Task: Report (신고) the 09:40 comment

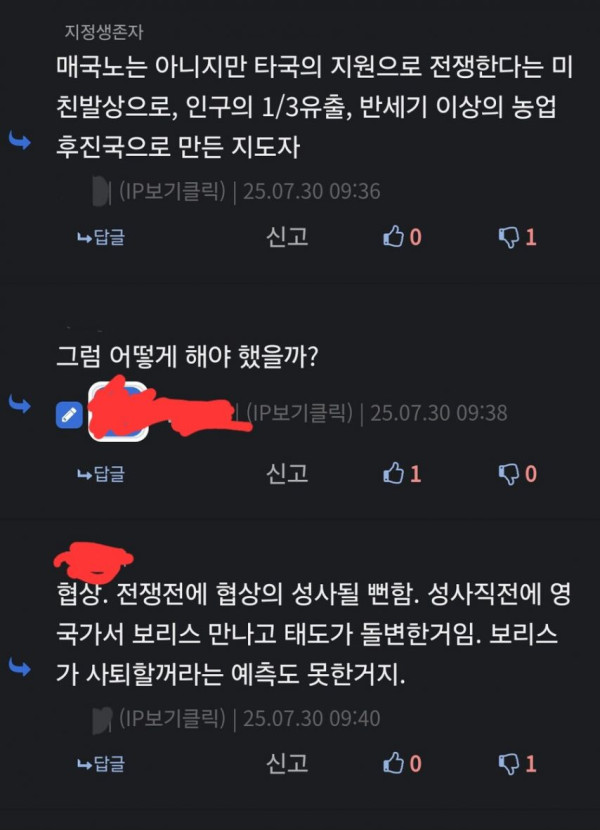Action: (287, 763)
